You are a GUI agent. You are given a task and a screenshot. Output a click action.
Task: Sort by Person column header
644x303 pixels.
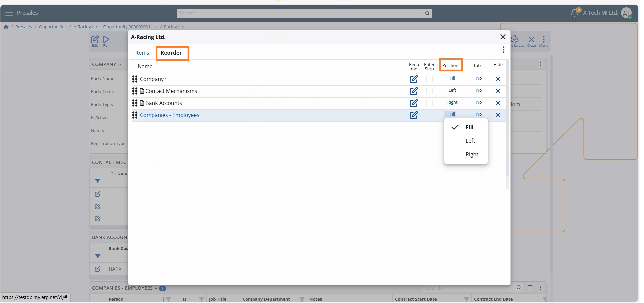click(116, 299)
